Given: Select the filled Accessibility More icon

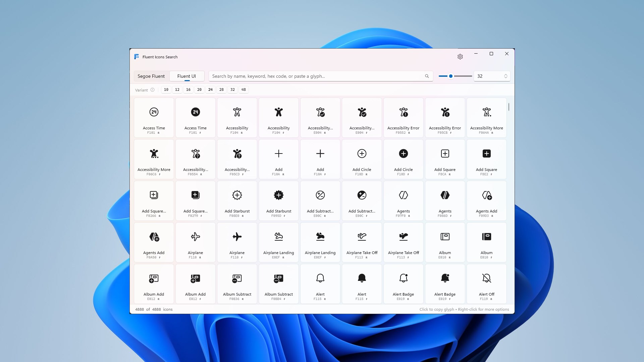Looking at the screenshot, I should click(154, 159).
